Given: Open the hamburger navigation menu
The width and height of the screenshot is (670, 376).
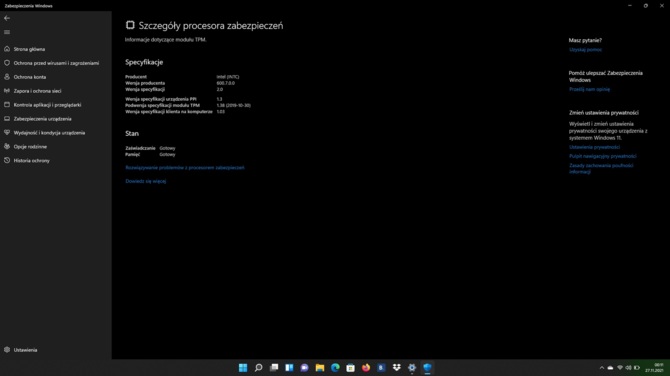Looking at the screenshot, I should 7,32.
